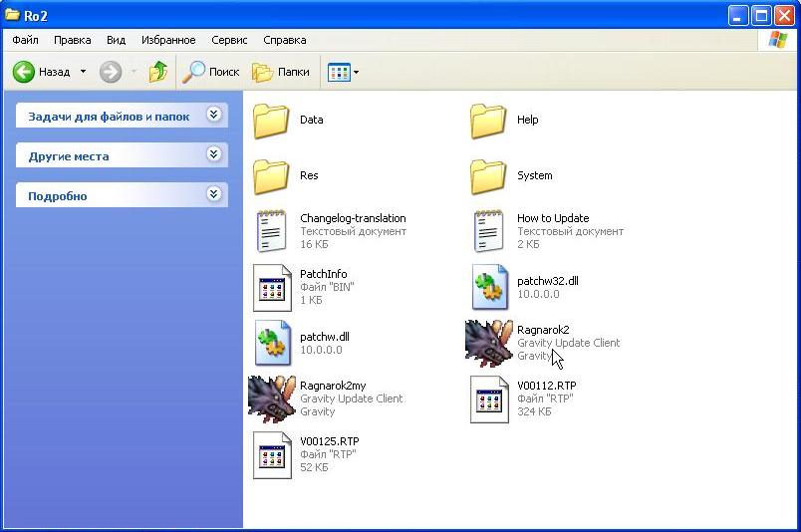Click the Поиск search button
801x532 pixels.
211,72
